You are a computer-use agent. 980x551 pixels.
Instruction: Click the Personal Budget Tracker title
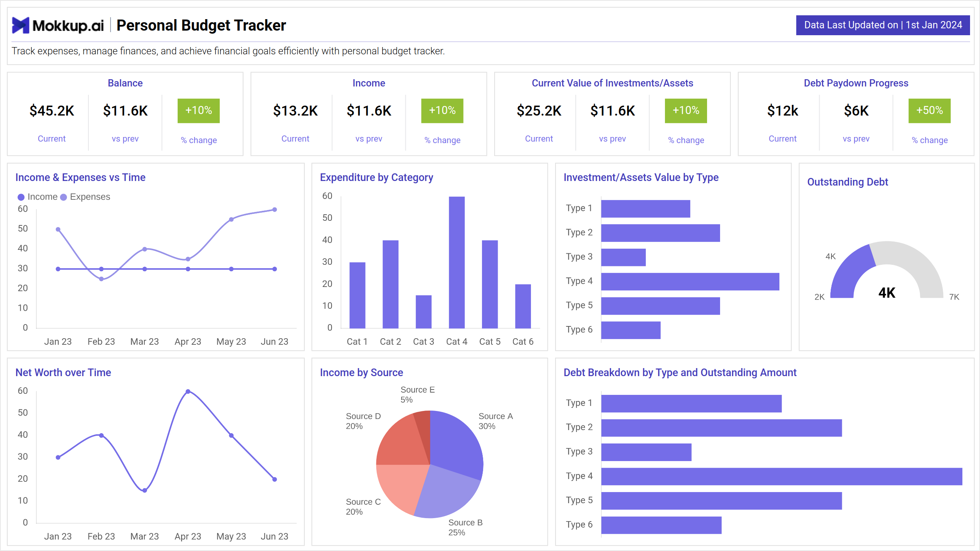click(201, 25)
